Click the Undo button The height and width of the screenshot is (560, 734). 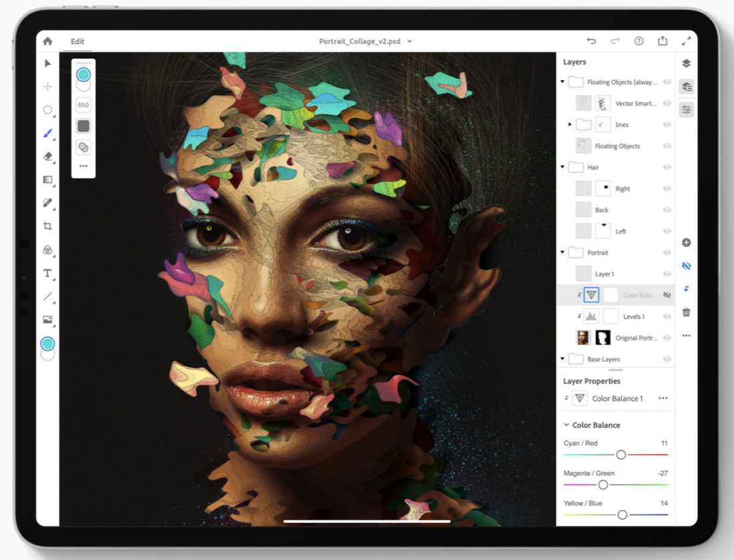(x=591, y=41)
